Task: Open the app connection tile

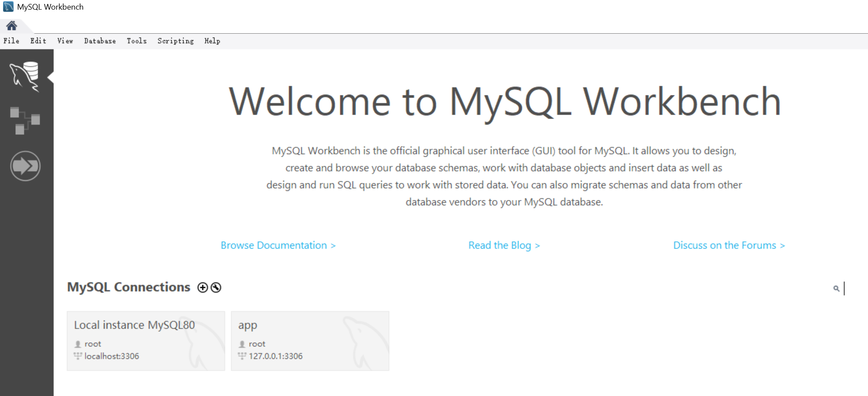Action: (310, 341)
